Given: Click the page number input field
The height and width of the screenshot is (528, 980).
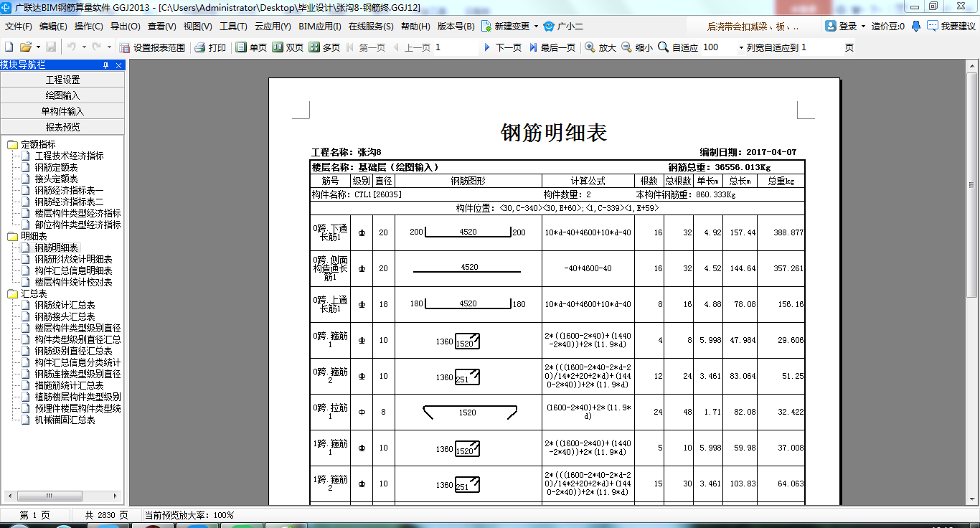Looking at the screenshot, I should coord(455,47).
